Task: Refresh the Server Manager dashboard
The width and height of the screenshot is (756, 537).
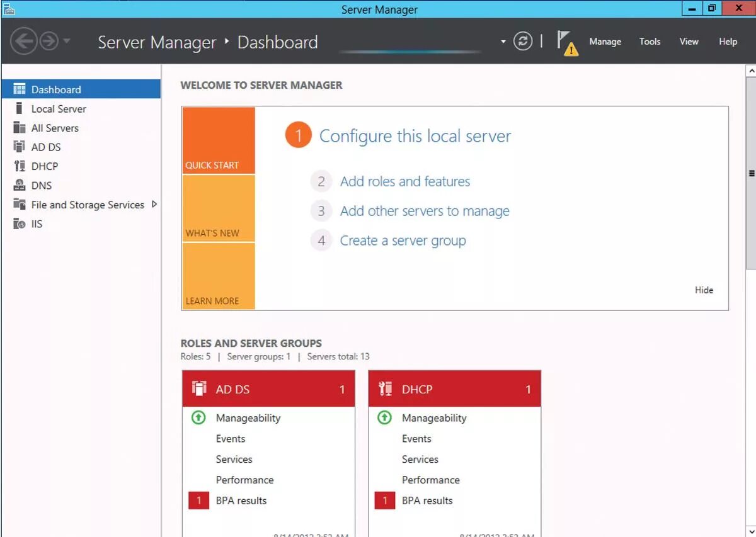Action: point(523,42)
